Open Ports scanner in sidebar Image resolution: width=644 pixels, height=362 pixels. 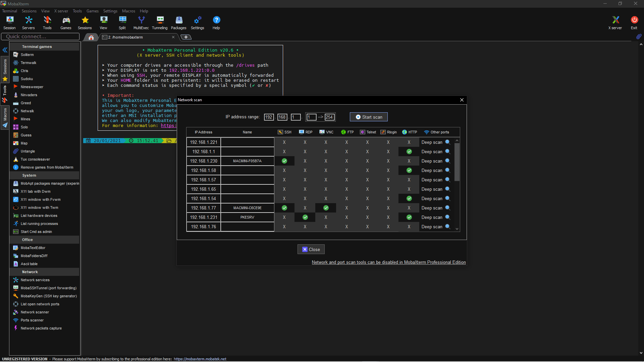[x=32, y=320]
